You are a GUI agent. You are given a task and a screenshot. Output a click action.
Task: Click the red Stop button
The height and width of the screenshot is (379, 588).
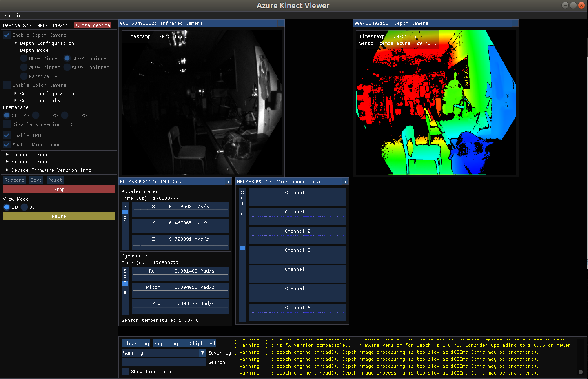pyautogui.click(x=59, y=189)
